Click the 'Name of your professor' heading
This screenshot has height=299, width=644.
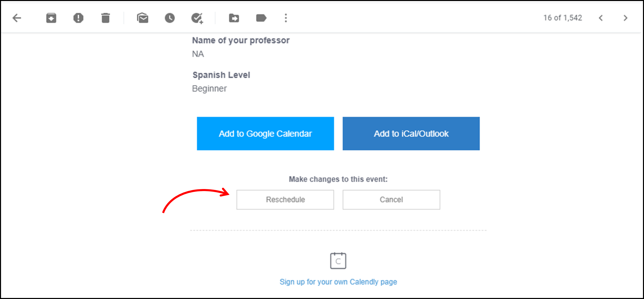point(241,41)
